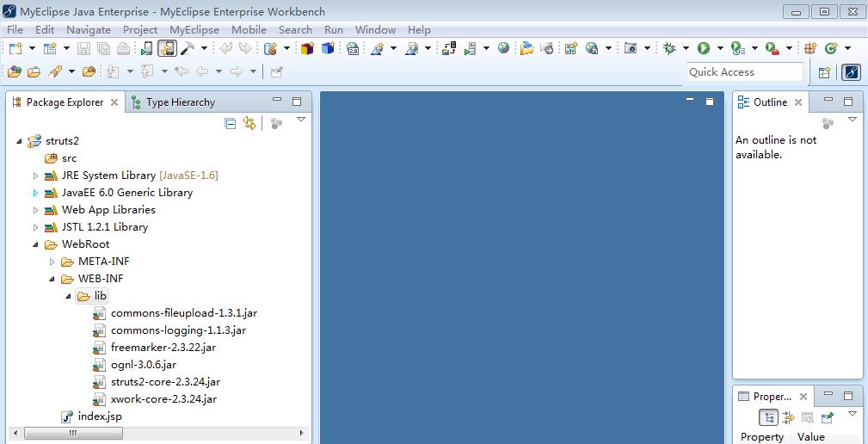Click the Save All toolbar icon

pyautogui.click(x=103, y=49)
